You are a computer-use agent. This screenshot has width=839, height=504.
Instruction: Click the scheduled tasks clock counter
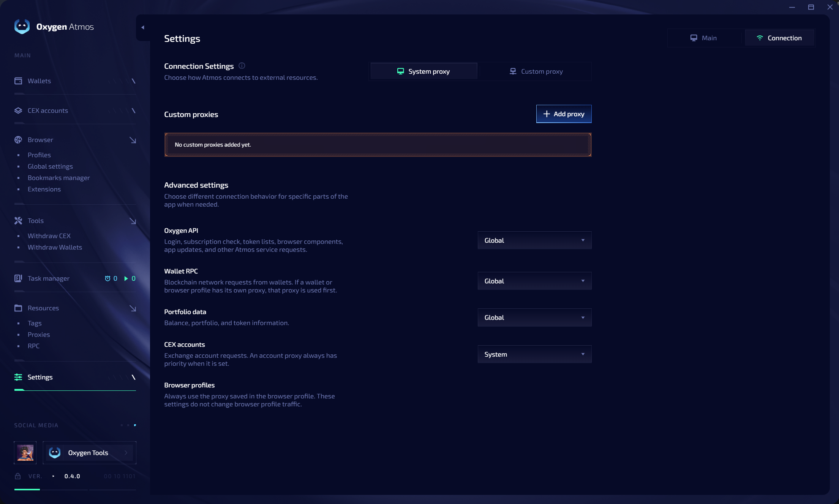[x=111, y=278]
